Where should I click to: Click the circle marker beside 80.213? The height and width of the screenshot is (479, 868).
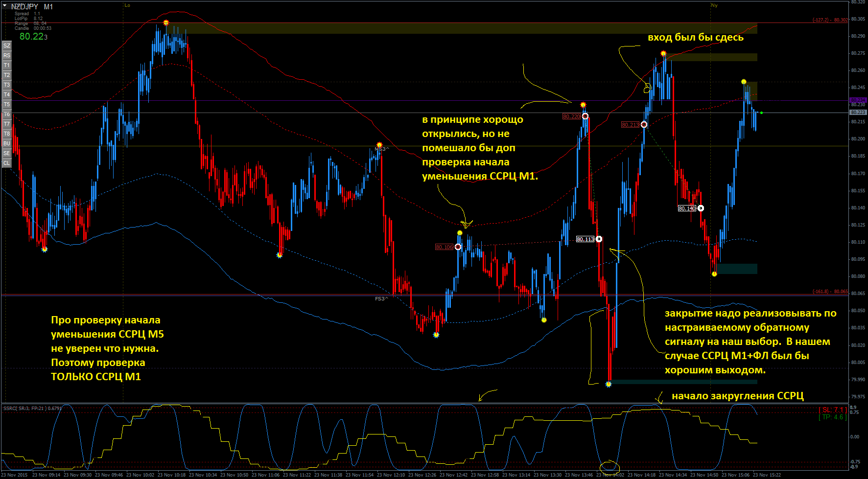tap(644, 125)
